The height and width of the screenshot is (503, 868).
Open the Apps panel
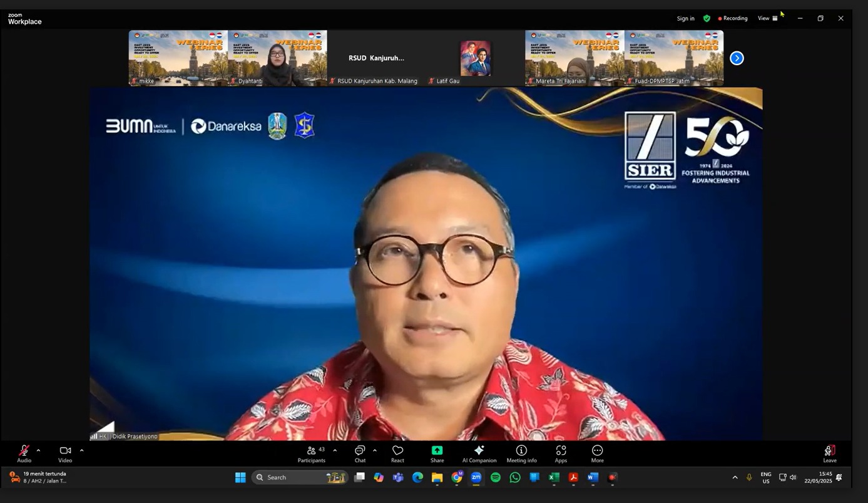(561, 453)
